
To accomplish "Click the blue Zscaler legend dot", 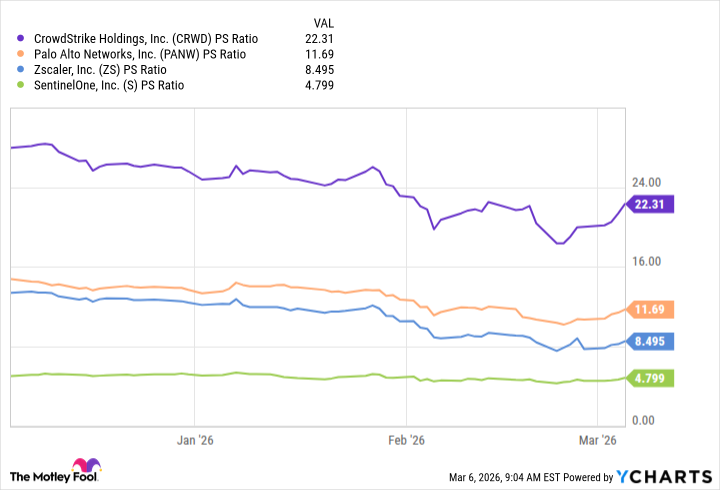I will (21, 70).
